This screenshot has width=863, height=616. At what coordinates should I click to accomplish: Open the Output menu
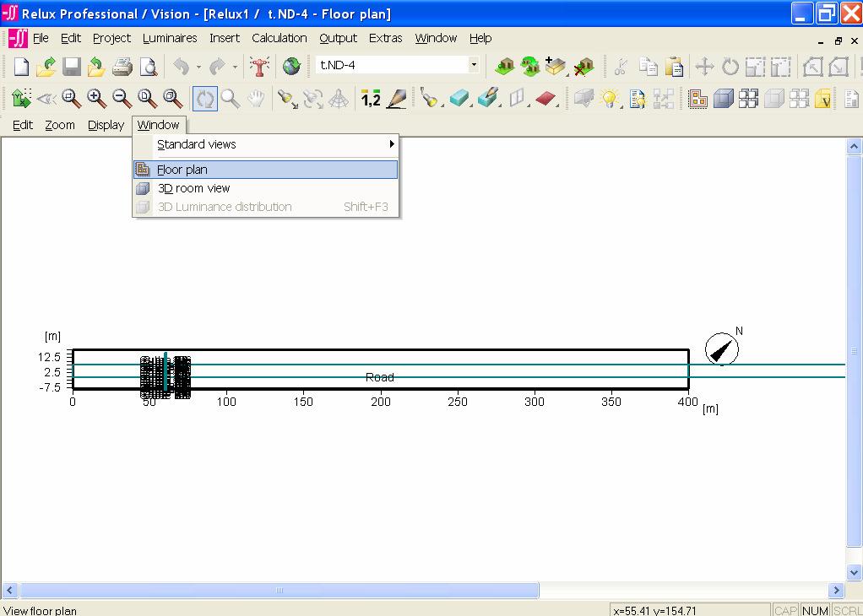[x=338, y=38]
